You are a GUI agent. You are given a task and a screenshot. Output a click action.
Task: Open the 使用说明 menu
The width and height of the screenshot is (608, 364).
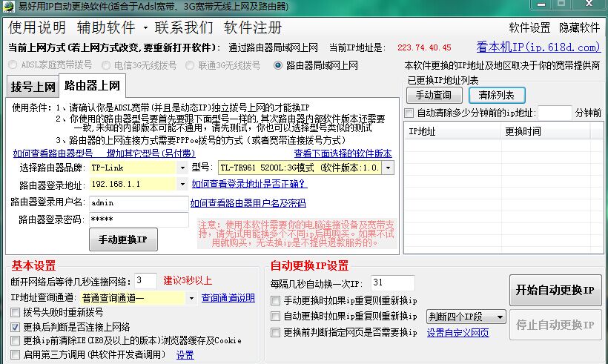[x=38, y=28]
